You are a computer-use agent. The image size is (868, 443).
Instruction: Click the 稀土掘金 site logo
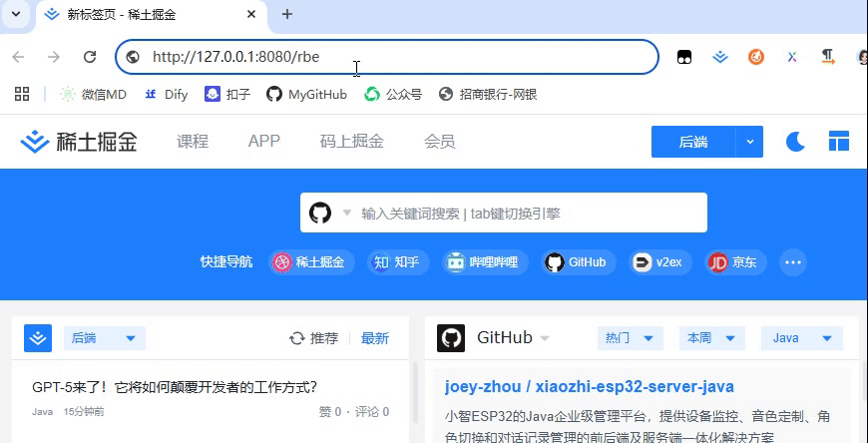point(79,142)
